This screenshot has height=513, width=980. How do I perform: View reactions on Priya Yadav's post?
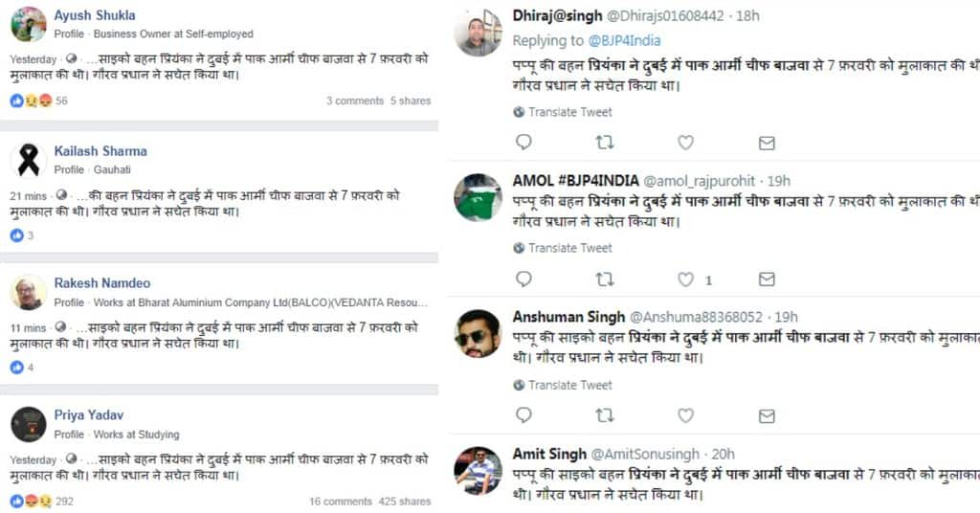[38, 501]
